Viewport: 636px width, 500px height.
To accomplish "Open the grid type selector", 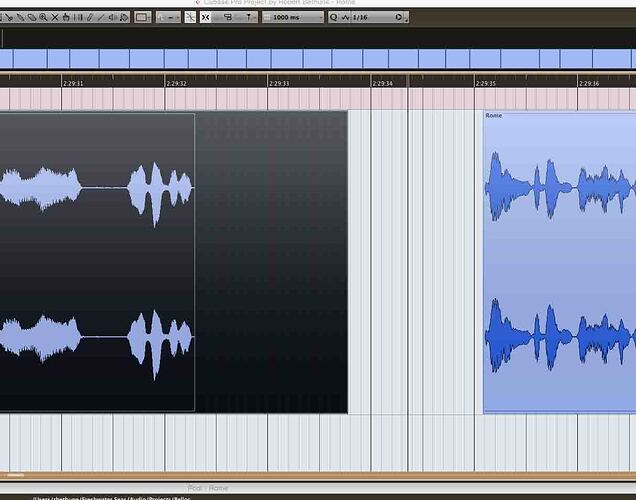I will tap(248, 17).
